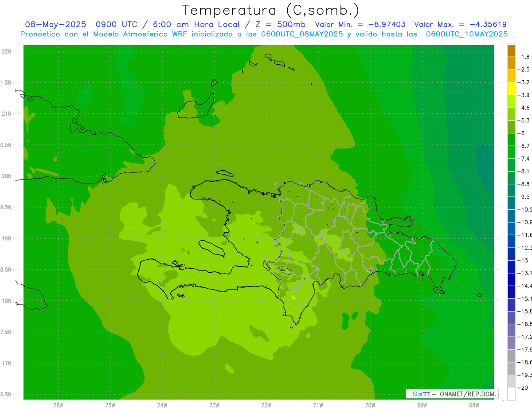
Task: Click the "-6.7" colorbar label
Action: coord(524,146)
